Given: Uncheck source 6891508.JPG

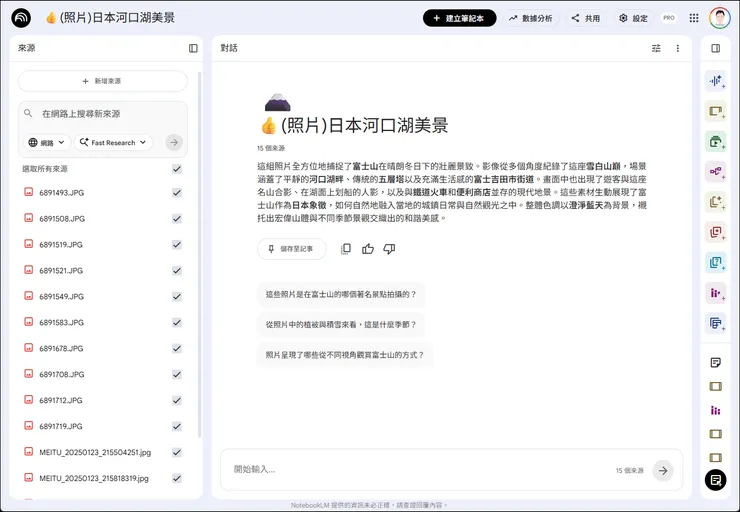Looking at the screenshot, I should (x=177, y=218).
